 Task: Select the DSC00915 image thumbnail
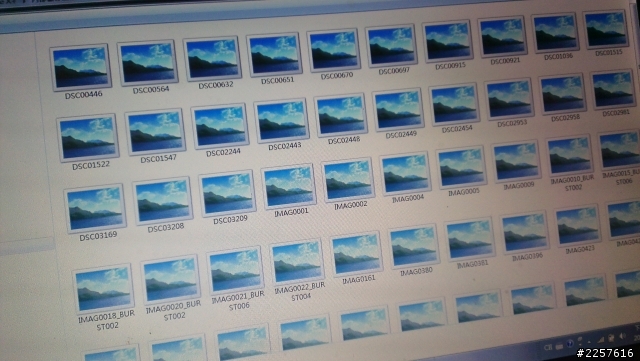[447, 41]
